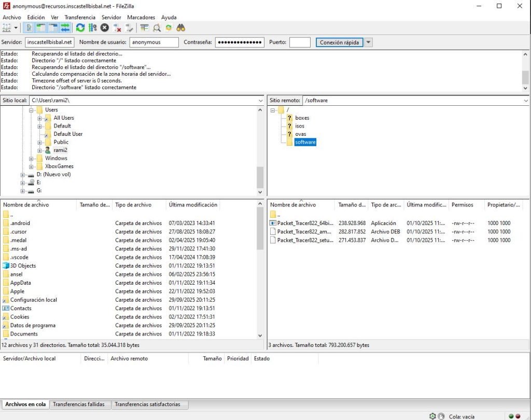Image resolution: width=531 pixels, height=420 pixels.
Task: Click process queue toolbar icon
Action: [92, 28]
